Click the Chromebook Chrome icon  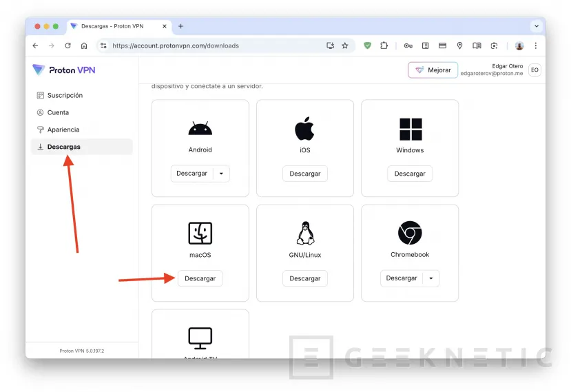[x=410, y=233]
